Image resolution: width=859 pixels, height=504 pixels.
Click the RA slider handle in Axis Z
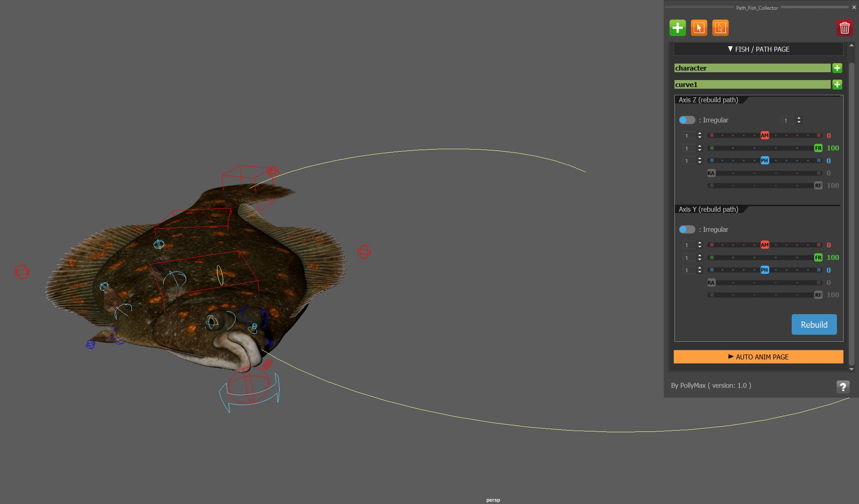click(711, 173)
